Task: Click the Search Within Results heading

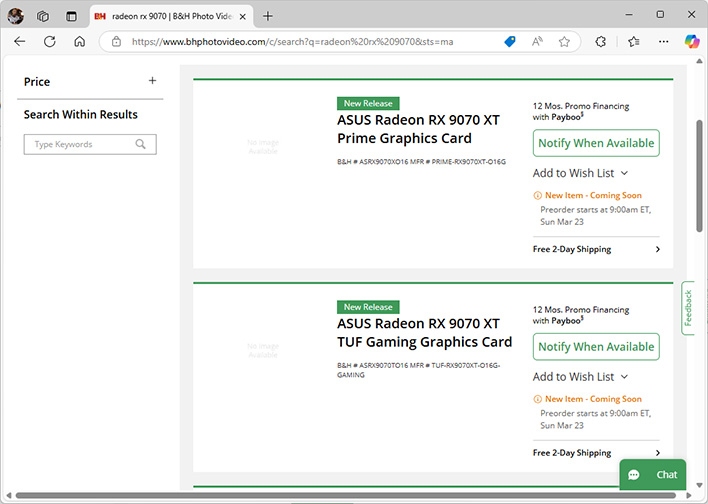Action: (80, 115)
